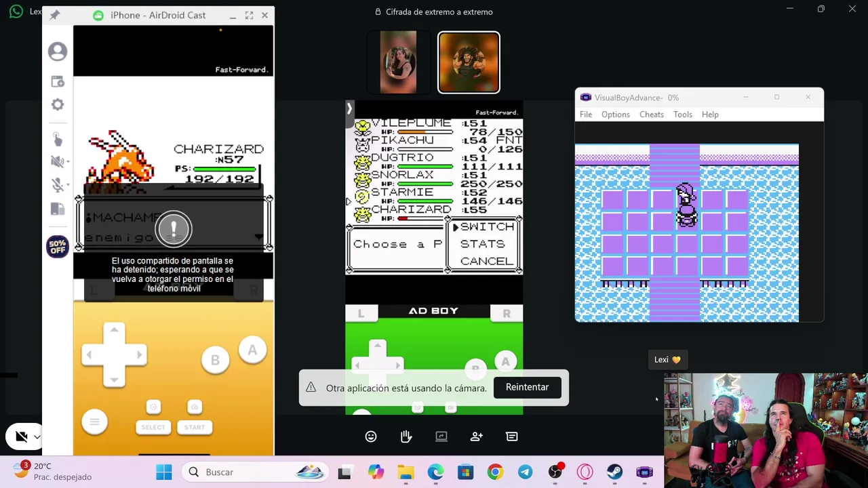Click the multi-device icon in AirDroid sidebar
Screen dimensions: 868x488
pyautogui.click(x=58, y=209)
